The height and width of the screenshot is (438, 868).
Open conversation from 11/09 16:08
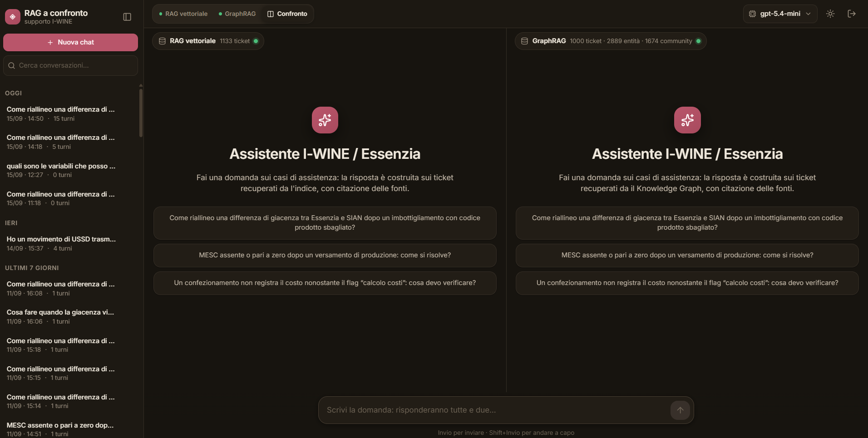(x=69, y=288)
